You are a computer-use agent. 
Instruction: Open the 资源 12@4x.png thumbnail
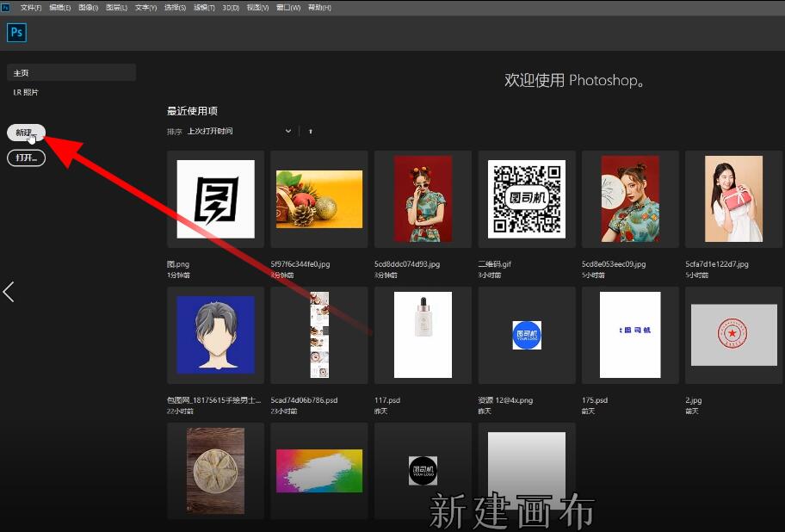pos(527,335)
